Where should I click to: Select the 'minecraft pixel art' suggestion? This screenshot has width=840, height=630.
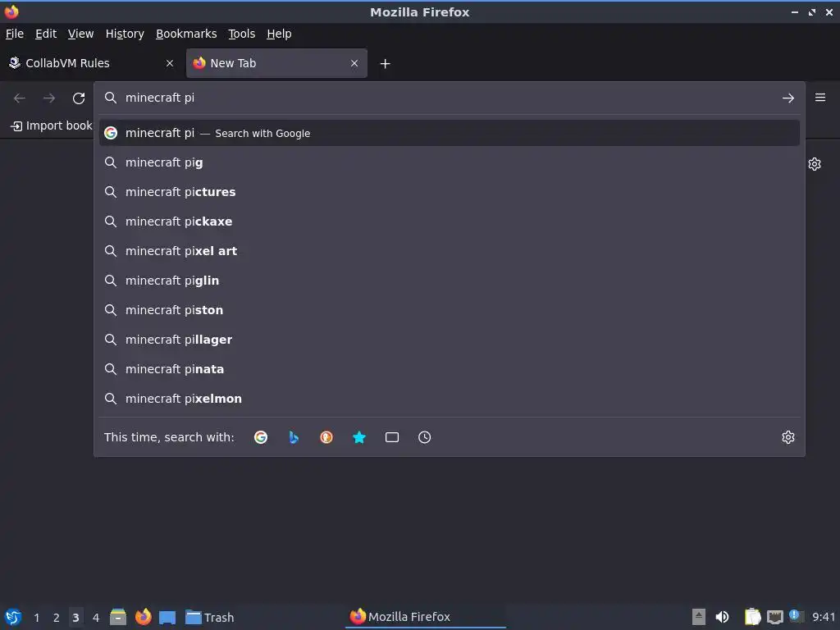450,251
